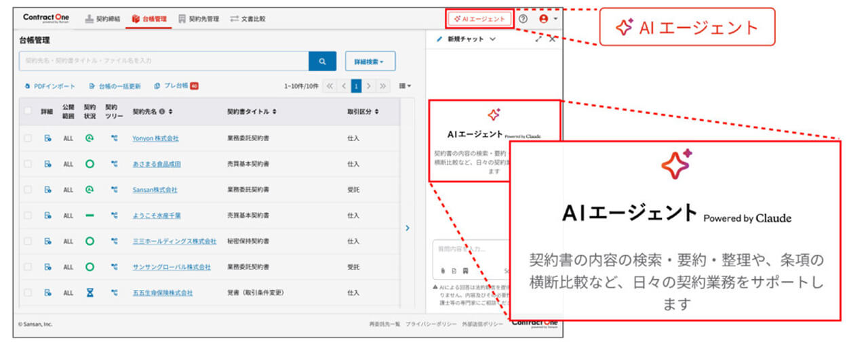Viewport: 868px width, 351px height.
Task: Open contract tree for 五五生命保険株式会社
Action: coord(114,293)
